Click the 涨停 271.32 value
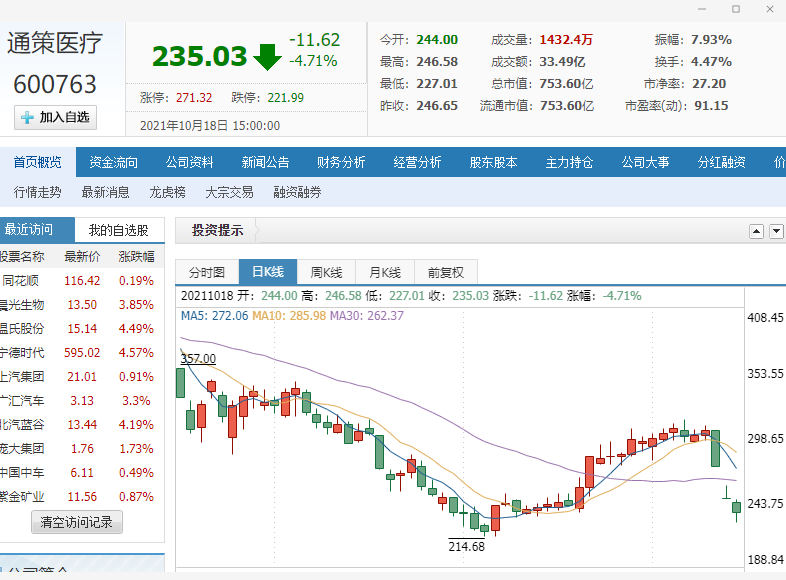The image size is (786, 580). (194, 98)
